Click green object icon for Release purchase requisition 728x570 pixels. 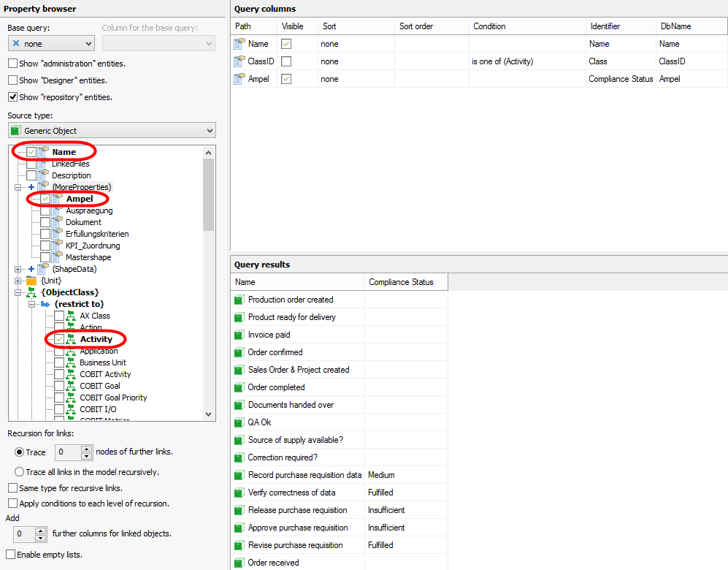point(239,510)
